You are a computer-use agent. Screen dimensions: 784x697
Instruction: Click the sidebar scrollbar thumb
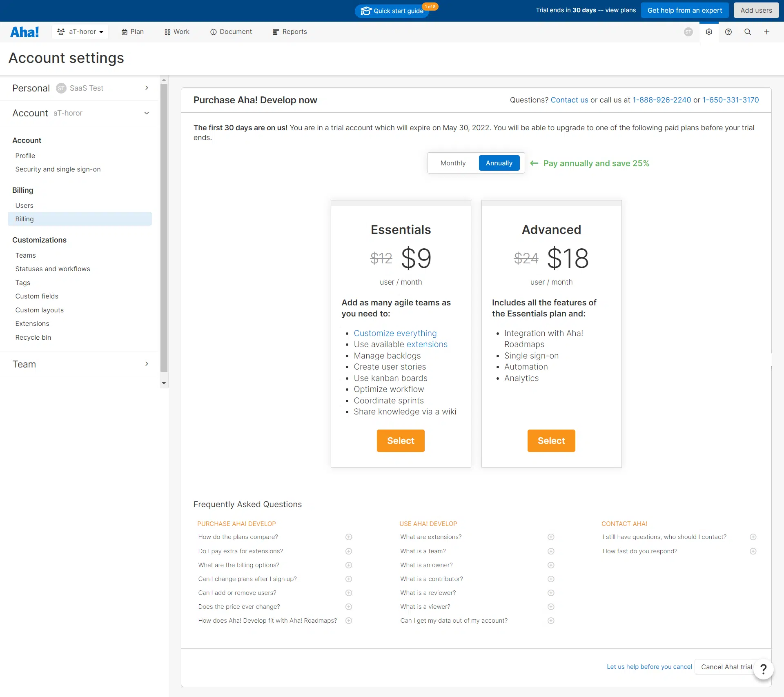click(164, 228)
